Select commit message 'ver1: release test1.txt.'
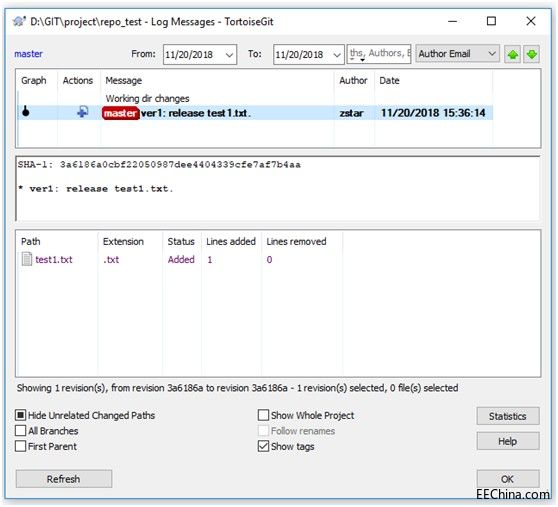 pyautogui.click(x=196, y=113)
